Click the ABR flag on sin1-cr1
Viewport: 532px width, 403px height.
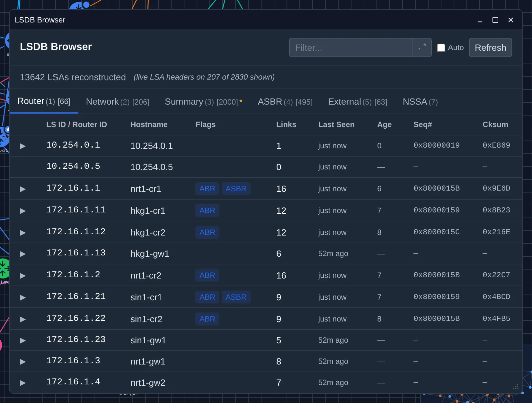coord(207,297)
